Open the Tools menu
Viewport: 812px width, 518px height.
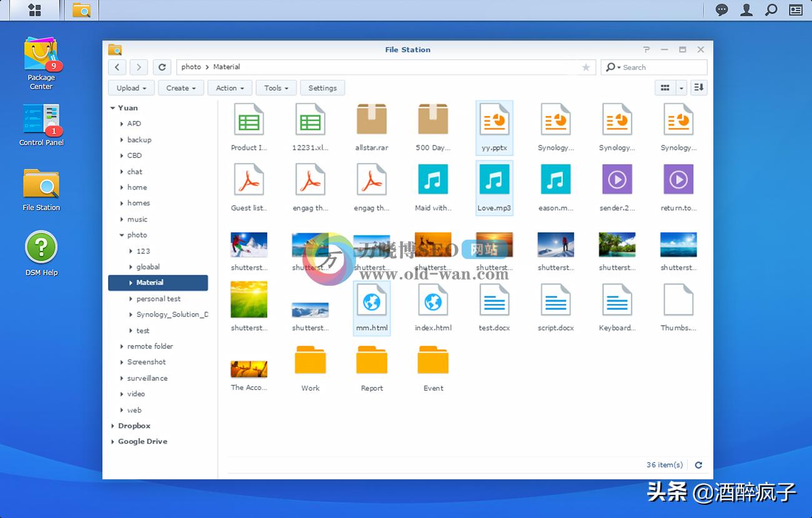point(276,87)
